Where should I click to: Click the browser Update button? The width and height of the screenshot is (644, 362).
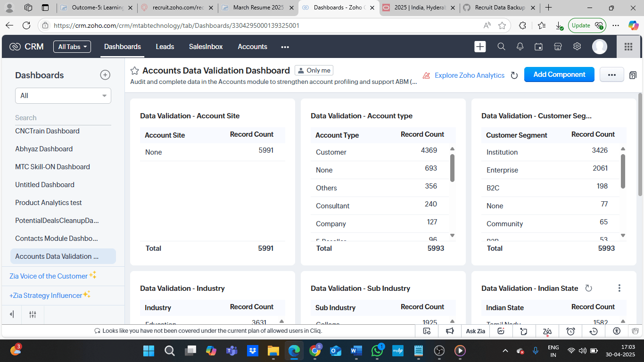click(x=587, y=25)
